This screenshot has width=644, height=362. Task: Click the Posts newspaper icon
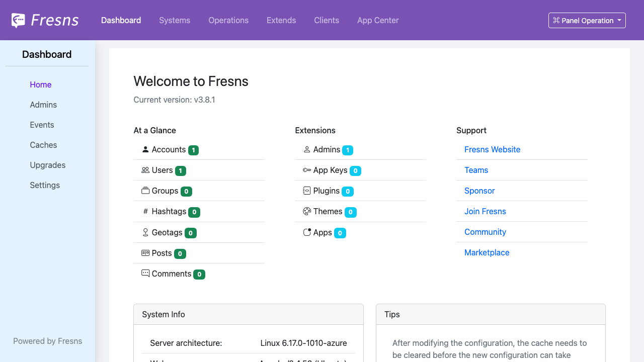(x=145, y=253)
